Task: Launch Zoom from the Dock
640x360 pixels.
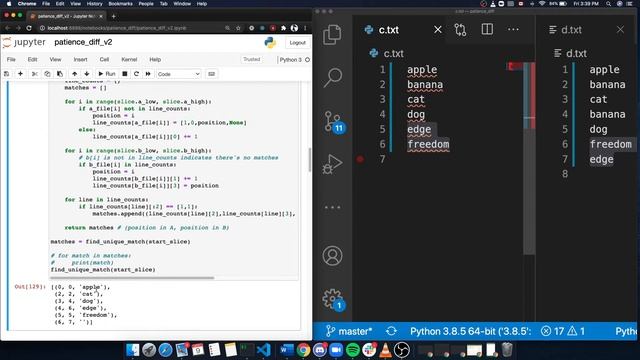Action: pyautogui.click(x=336, y=350)
